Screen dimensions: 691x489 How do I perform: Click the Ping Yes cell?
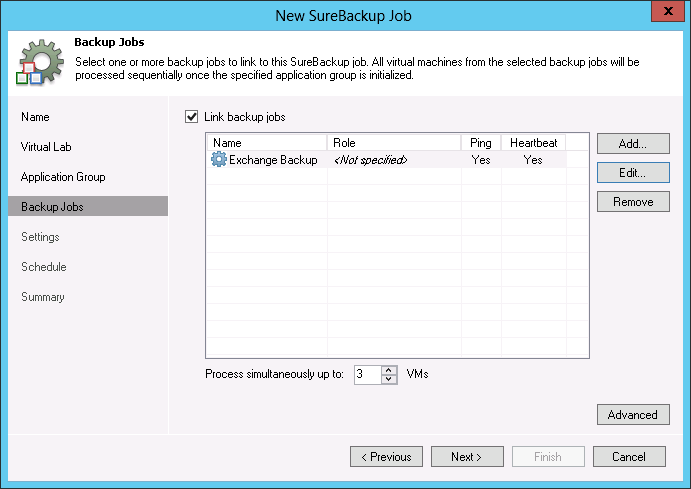[x=481, y=159]
